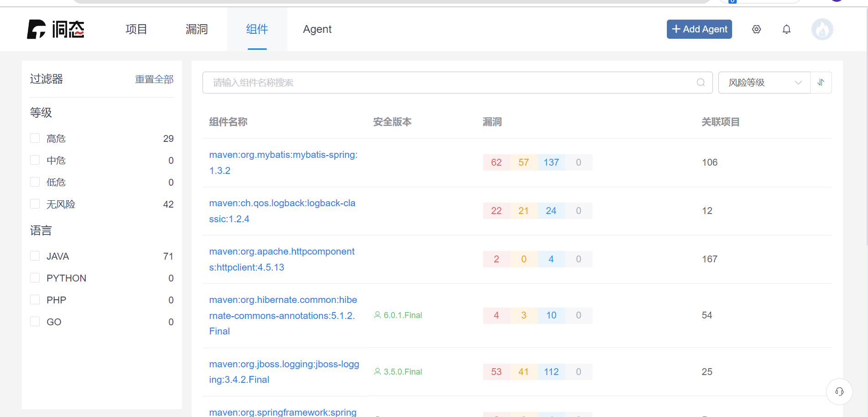Open the settings gear icon

click(756, 29)
